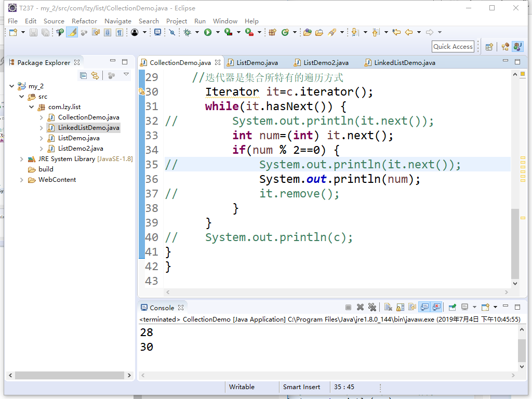The image size is (532, 399).
Task: Open the Window menu
Action: click(x=225, y=21)
